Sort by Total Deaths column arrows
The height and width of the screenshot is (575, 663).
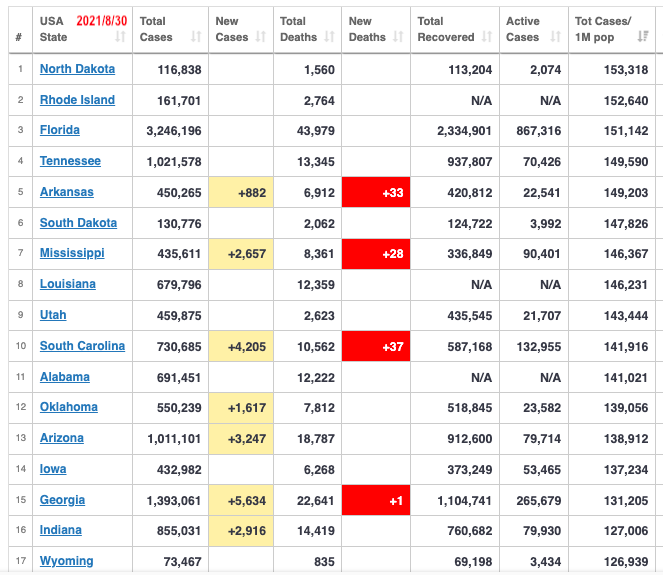click(329, 37)
